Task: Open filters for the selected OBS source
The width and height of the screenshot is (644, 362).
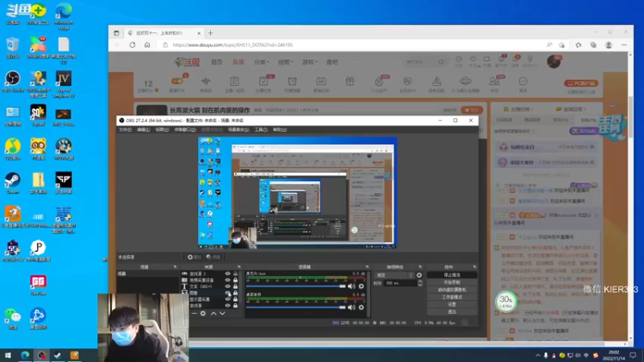Action: 213,257
